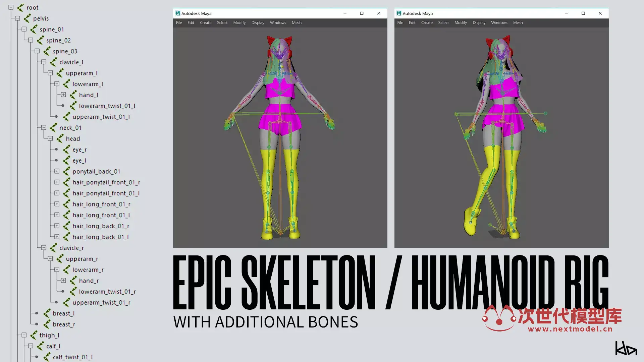Collapse the neck_01 branch
The width and height of the screenshot is (644, 362).
coord(44,127)
